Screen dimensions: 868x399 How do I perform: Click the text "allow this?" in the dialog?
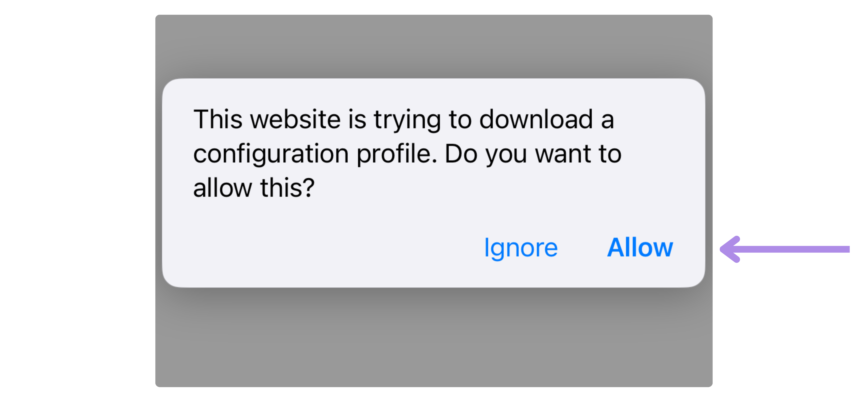click(x=254, y=188)
